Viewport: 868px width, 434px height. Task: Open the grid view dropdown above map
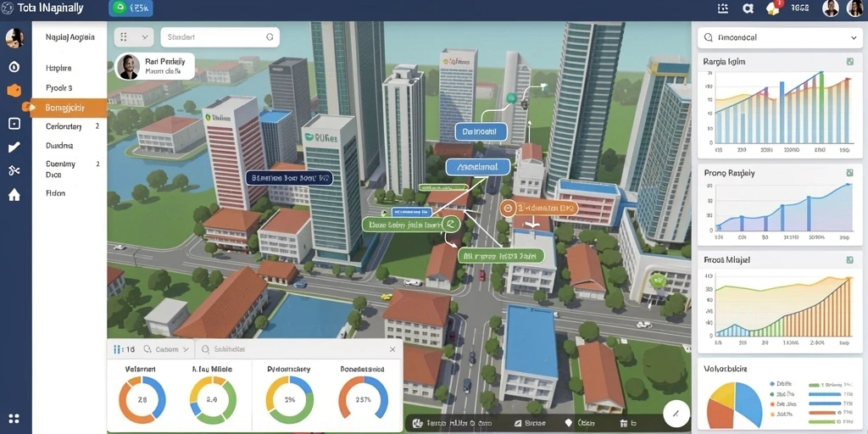pos(133,37)
